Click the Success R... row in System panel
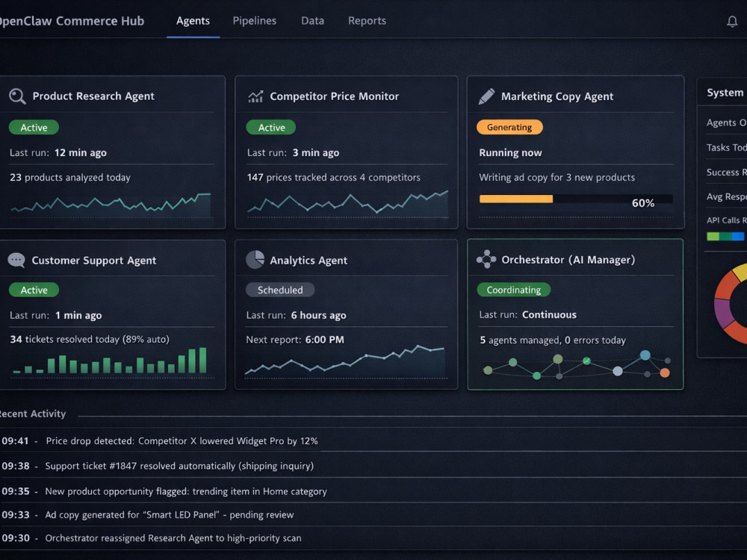 pyautogui.click(x=727, y=172)
